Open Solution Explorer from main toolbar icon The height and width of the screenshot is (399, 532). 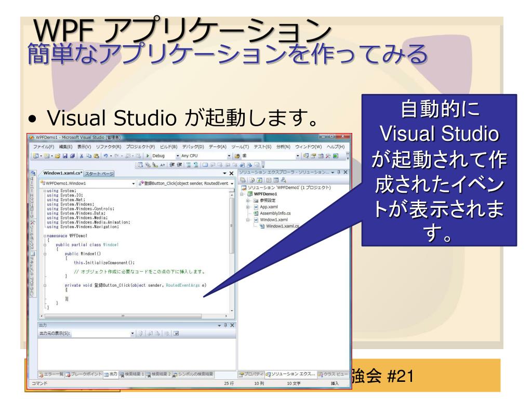coord(305,156)
